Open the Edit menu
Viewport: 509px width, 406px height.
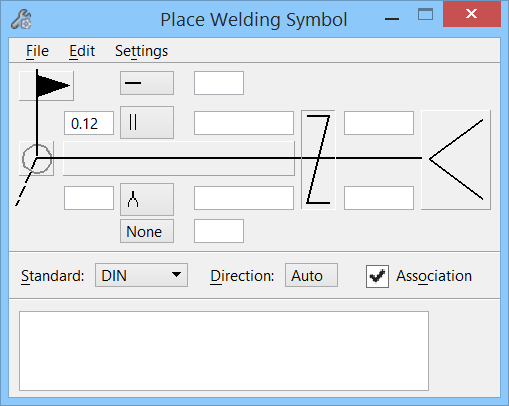(x=82, y=51)
